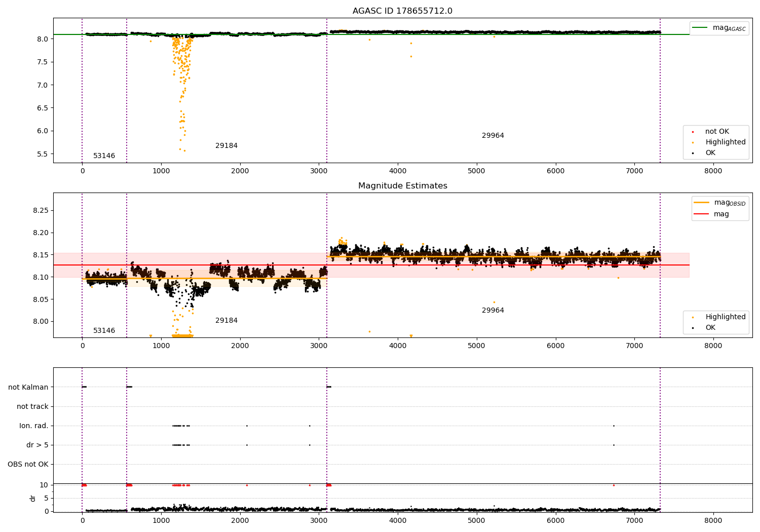
Task: Click the green line sample in mag AGASC legend
Action: point(700,28)
